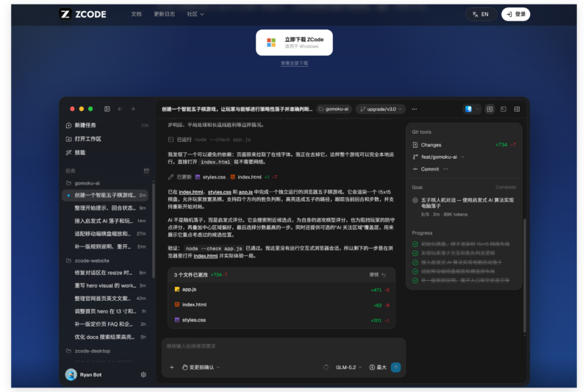Screen dimensions: 588x392
Task: Click the terminal icon beside 已运行
Action: click(x=171, y=140)
